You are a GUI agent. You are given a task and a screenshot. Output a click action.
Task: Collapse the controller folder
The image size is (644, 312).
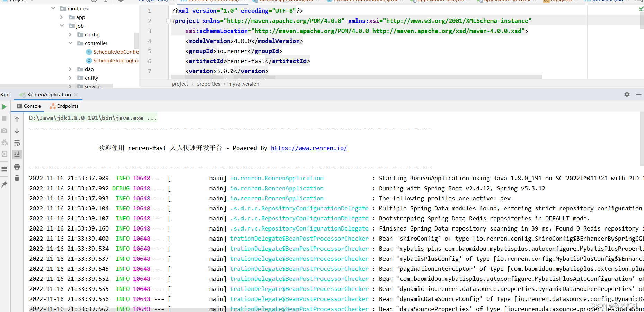click(x=70, y=43)
